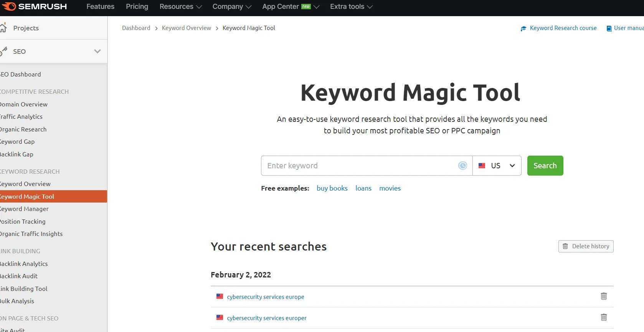Delete 'cybersecurity services europer' search entry
This screenshot has width=644, height=332.
coord(604,317)
